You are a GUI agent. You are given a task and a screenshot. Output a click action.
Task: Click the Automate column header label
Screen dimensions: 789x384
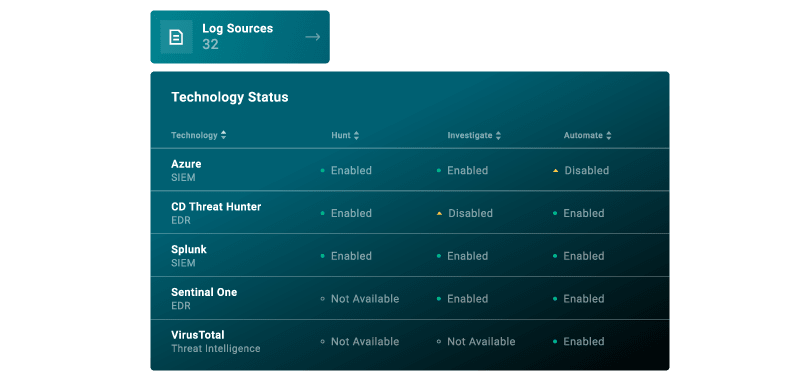[583, 135]
